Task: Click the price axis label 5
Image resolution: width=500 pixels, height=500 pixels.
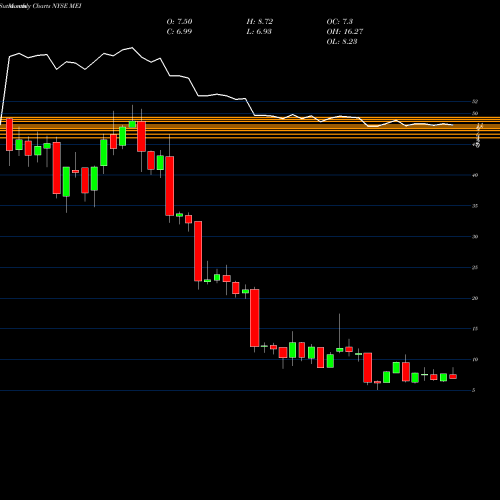Action: [x=474, y=390]
